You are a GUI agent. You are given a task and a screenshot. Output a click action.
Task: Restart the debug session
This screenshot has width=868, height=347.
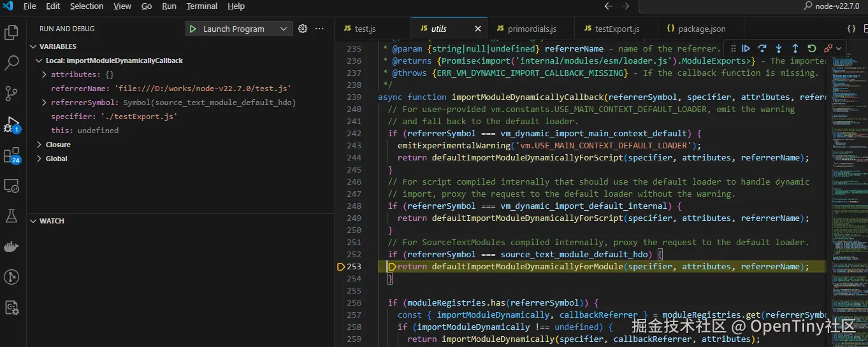pos(811,48)
